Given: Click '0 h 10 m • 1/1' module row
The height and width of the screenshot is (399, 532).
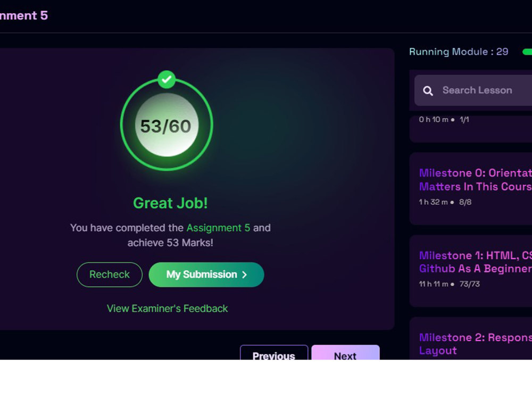Looking at the screenshot, I should click(x=471, y=129).
